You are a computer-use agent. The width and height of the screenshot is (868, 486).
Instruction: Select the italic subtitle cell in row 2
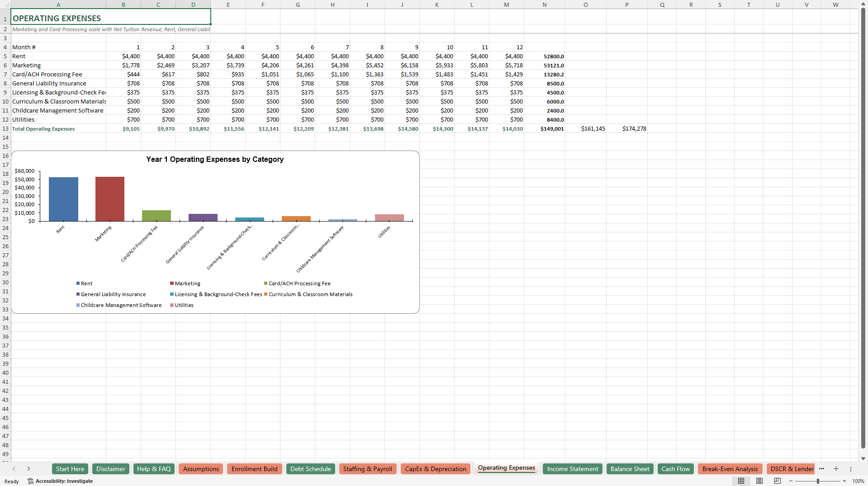(111, 29)
